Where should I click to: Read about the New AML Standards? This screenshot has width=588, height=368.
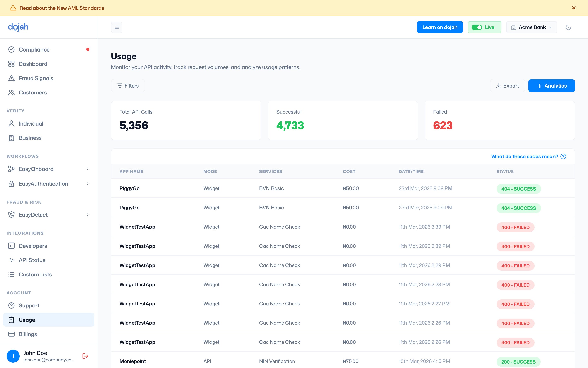coord(62,8)
